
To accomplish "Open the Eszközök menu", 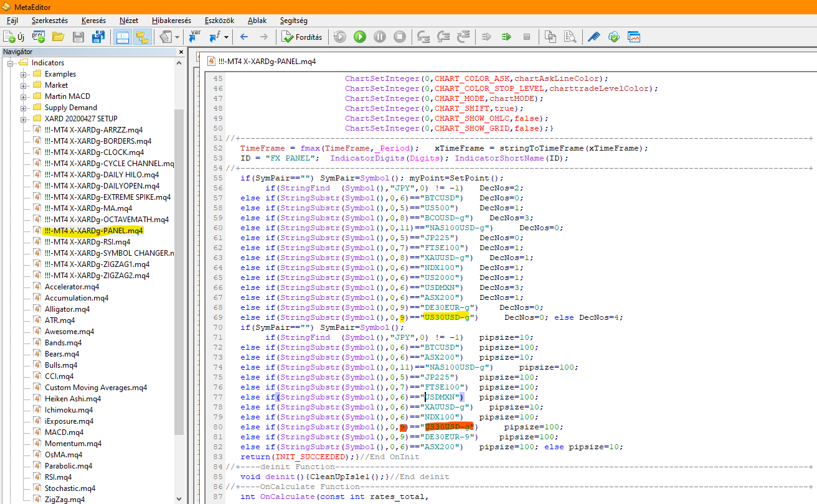I will (x=219, y=21).
